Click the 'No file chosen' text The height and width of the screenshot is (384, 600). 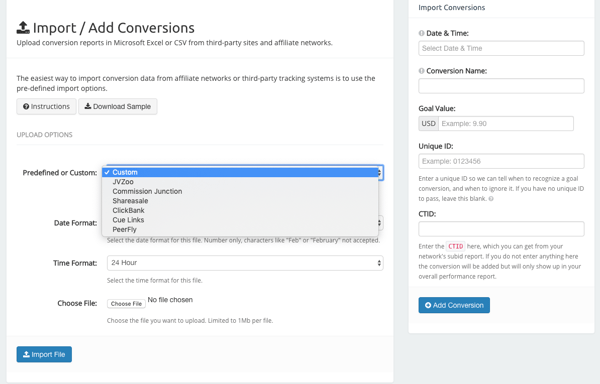pos(170,299)
